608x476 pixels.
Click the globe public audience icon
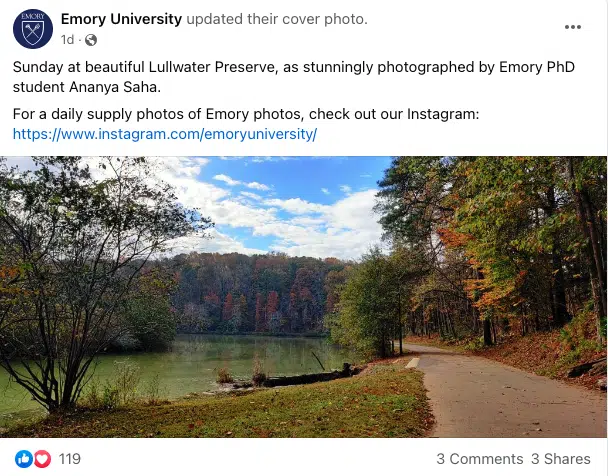coord(91,40)
